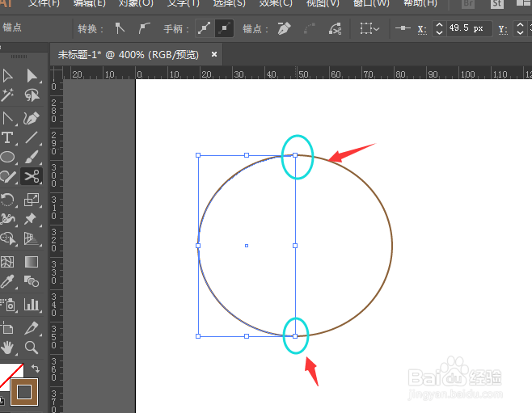Viewport: 532px width, 413px height.
Task: Click the brown Stroke swatch
Action: 24,392
